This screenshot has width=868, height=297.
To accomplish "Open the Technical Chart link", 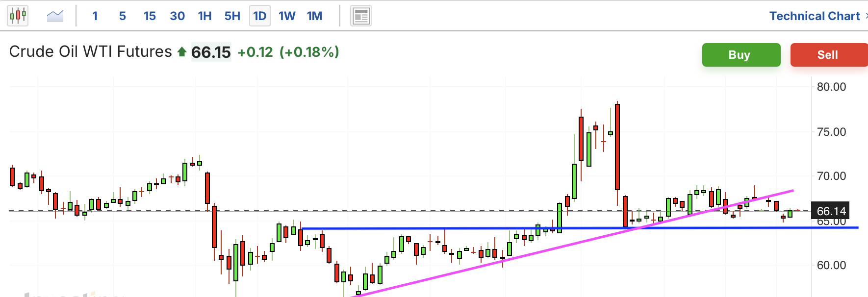I will pyautogui.click(x=815, y=16).
